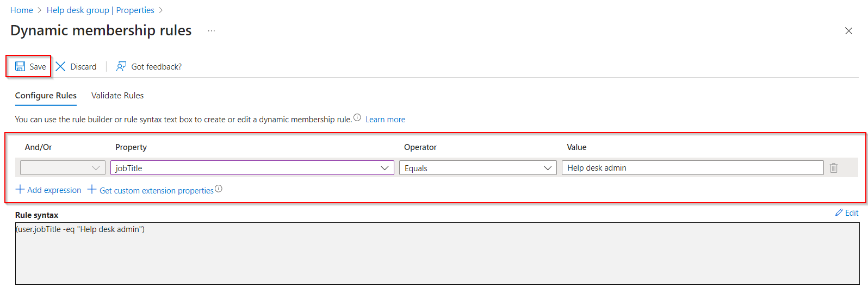Close the Dynamic membership rules pane

(x=848, y=31)
